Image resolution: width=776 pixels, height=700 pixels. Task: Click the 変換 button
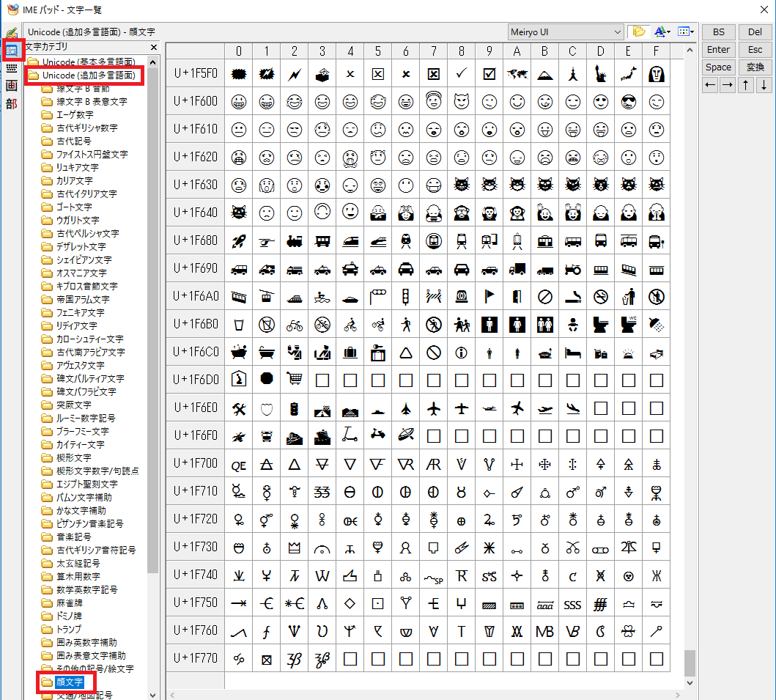(755, 67)
